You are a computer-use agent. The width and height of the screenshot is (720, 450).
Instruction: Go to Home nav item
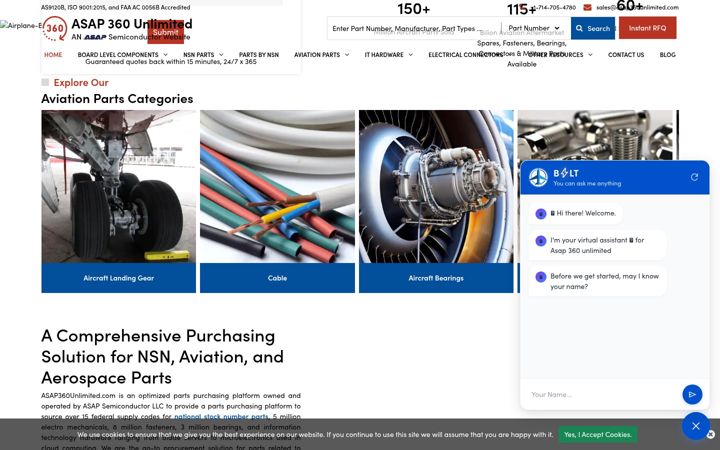(x=53, y=55)
